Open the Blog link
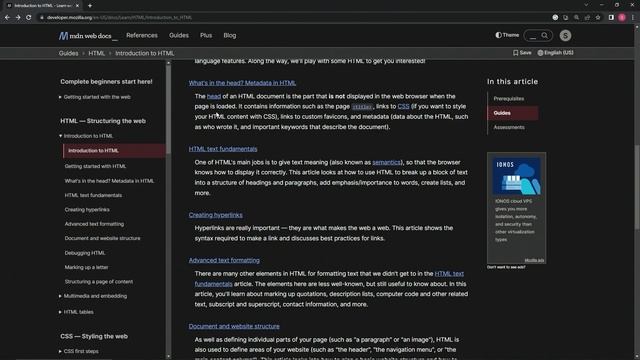The height and width of the screenshot is (360, 640). [230, 36]
